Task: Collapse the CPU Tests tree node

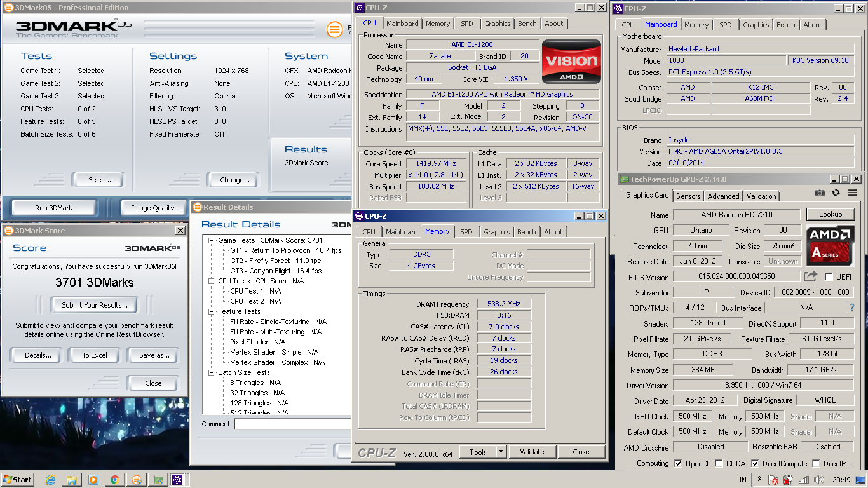Action: click(212, 281)
